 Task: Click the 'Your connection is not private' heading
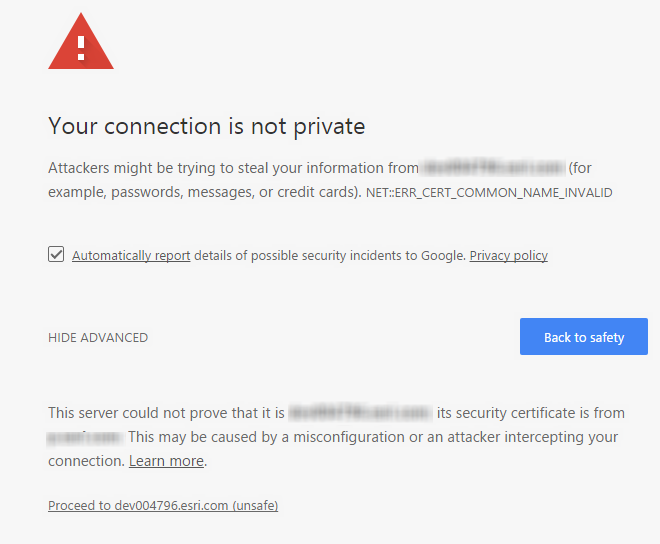pos(206,126)
